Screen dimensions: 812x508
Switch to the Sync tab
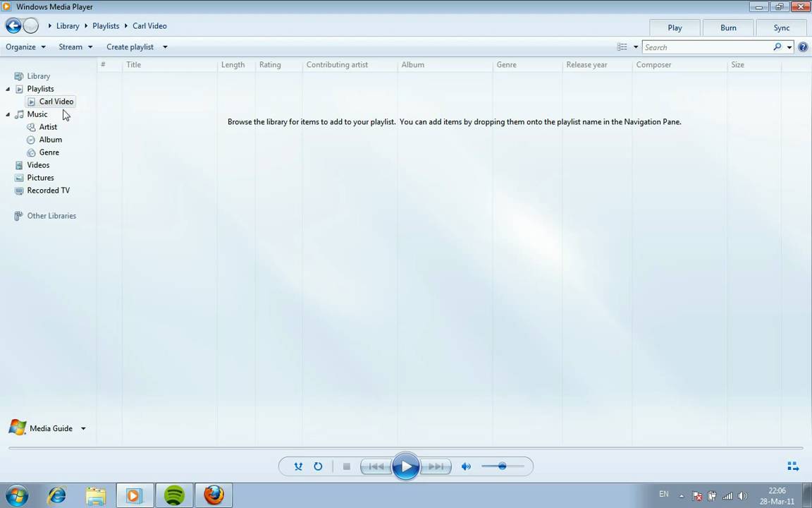tap(782, 28)
